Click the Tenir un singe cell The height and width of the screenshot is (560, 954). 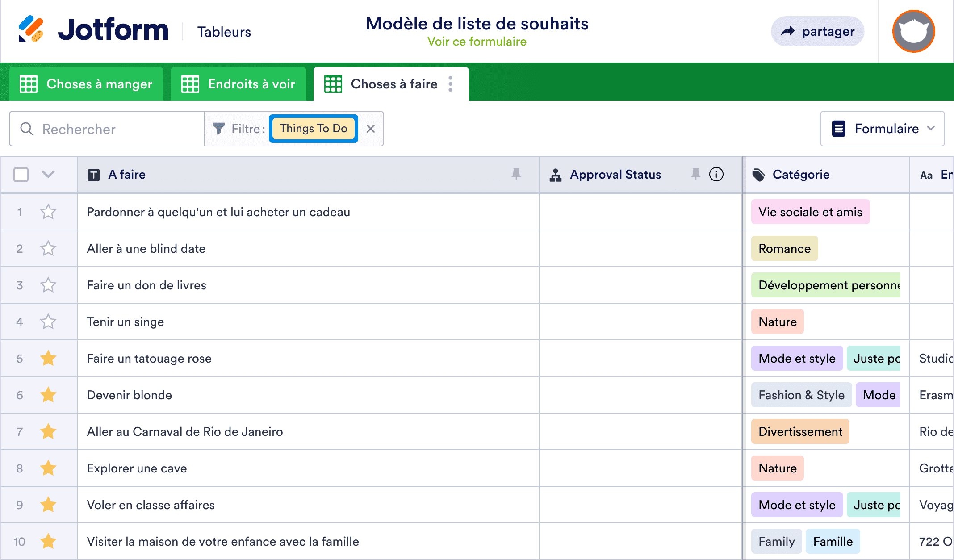pyautogui.click(x=308, y=322)
